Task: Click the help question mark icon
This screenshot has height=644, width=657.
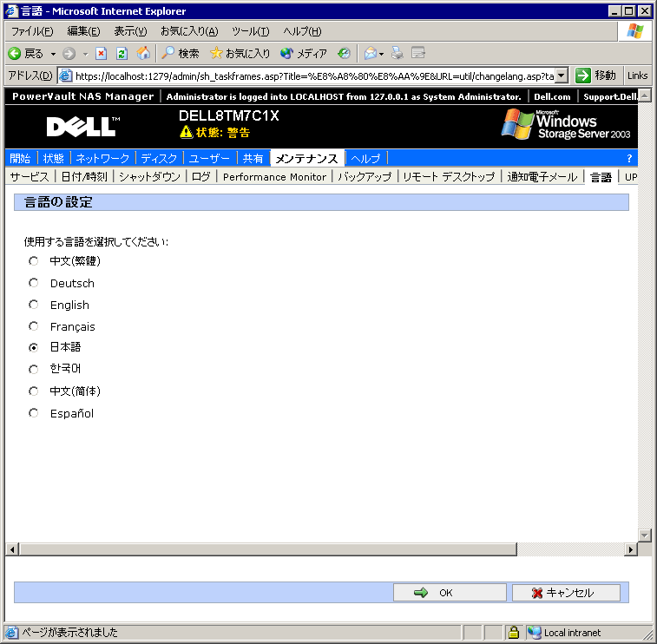Action: pos(629,158)
